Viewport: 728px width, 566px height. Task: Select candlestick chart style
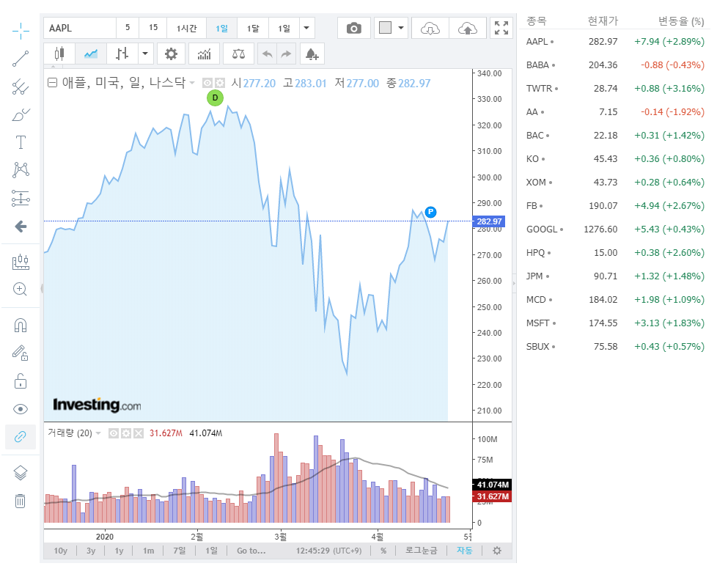pyautogui.click(x=59, y=54)
